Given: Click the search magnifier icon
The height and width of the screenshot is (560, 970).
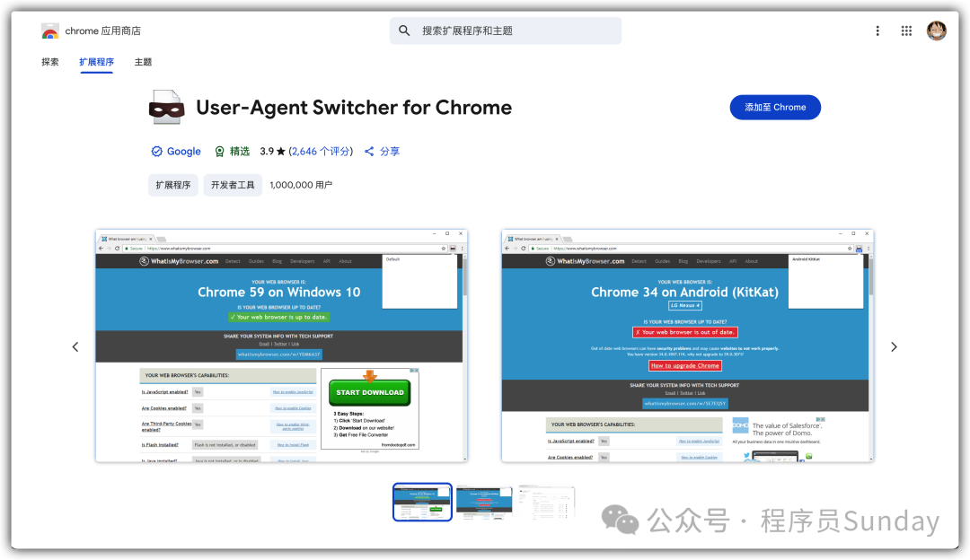Looking at the screenshot, I should pyautogui.click(x=404, y=31).
